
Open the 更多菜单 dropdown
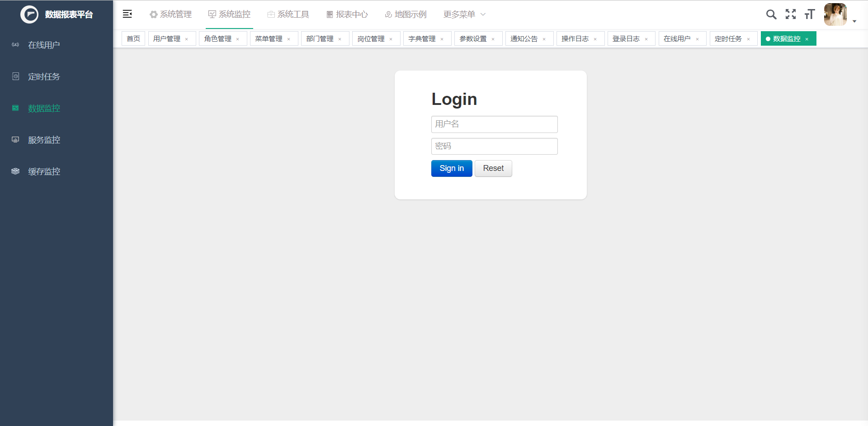pyautogui.click(x=464, y=14)
